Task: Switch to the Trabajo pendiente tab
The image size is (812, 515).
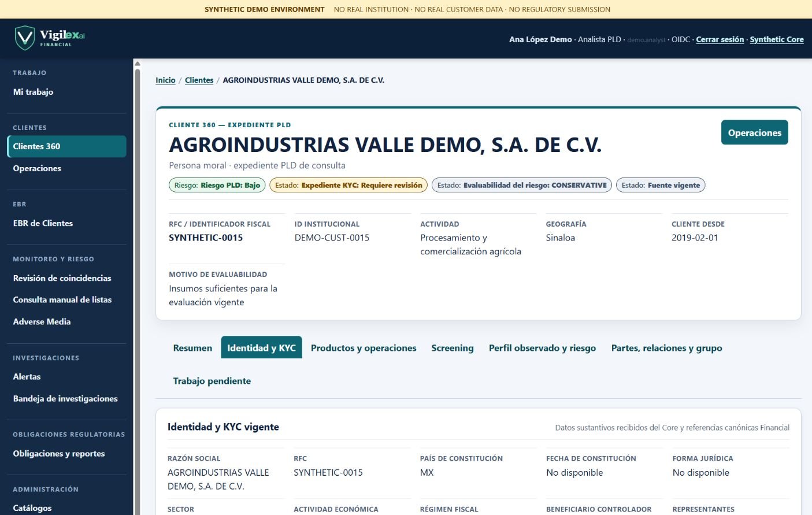Action: point(212,381)
